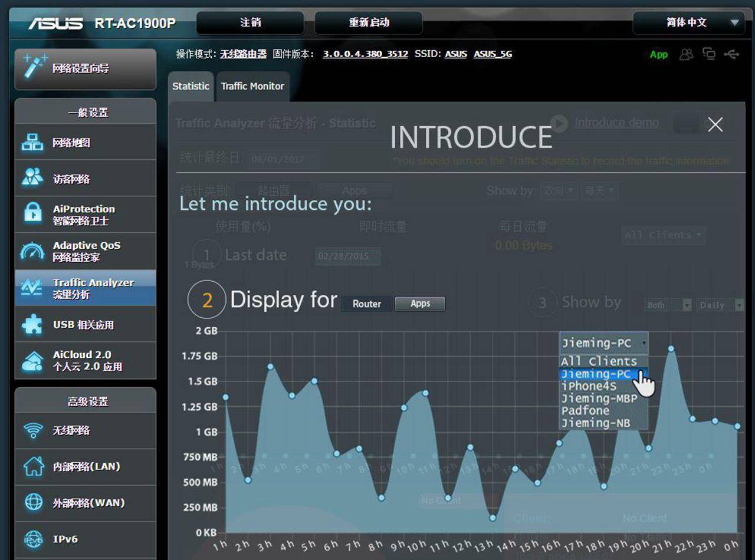Click the Jieming-PC client dropdown box
The height and width of the screenshot is (560, 755).
603,342
